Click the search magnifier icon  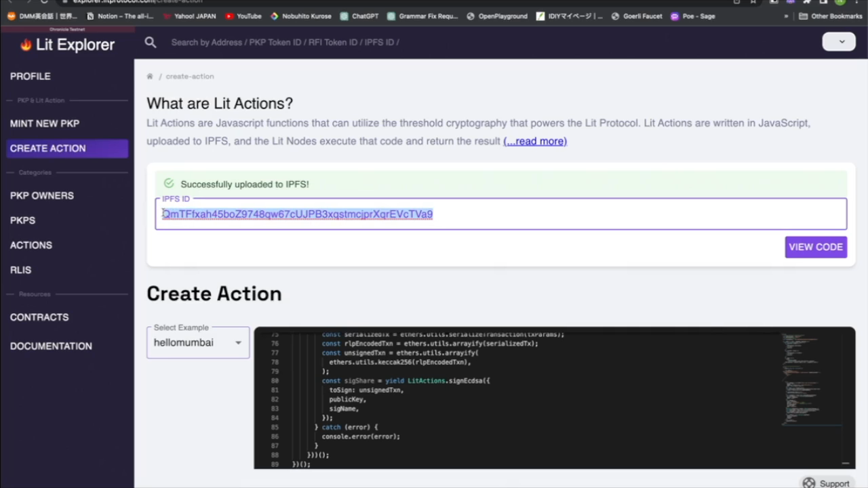pos(151,43)
